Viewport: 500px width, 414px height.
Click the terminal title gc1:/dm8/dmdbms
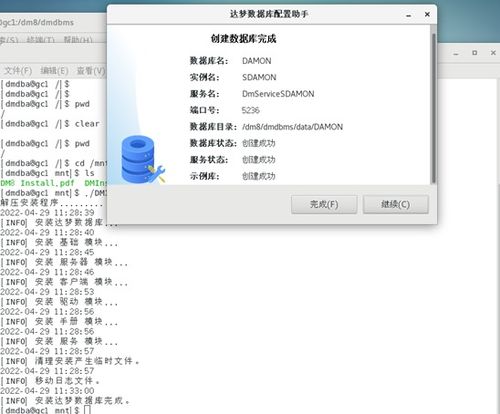[x=37, y=22]
